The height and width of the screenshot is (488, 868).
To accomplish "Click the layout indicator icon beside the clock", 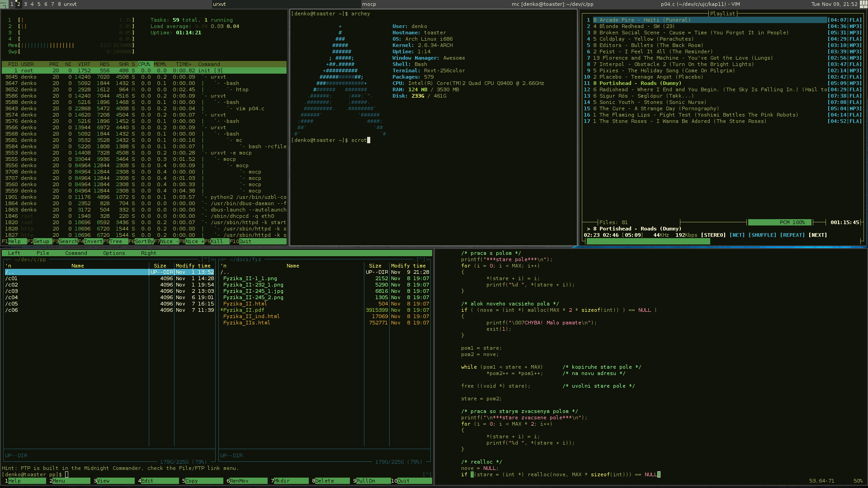I will point(863,4).
